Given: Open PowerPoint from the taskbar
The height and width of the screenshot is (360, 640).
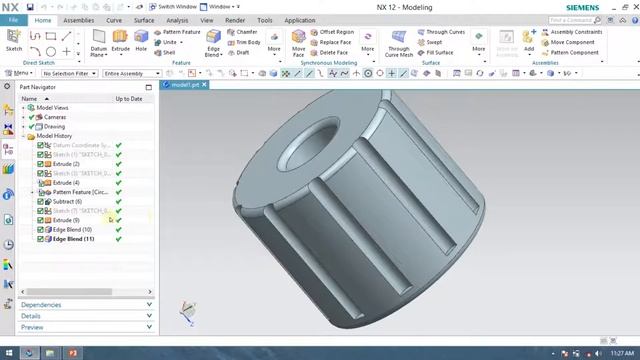Looking at the screenshot, I should point(73,353).
